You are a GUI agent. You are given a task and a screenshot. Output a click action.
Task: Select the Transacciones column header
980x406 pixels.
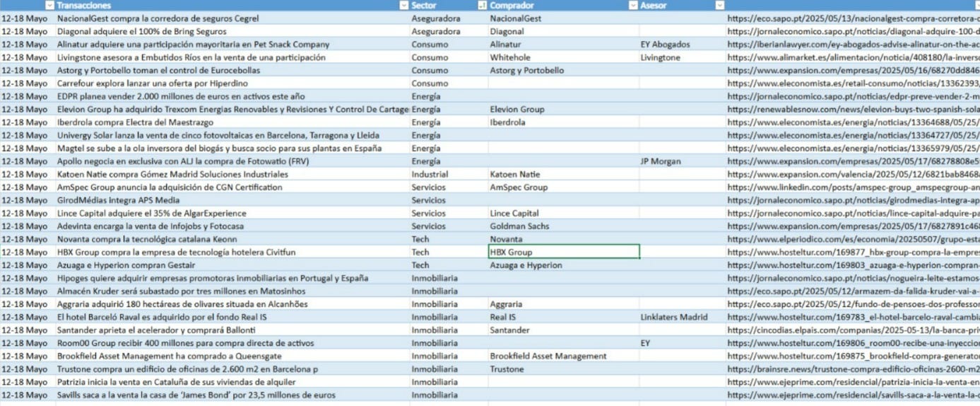83,5
